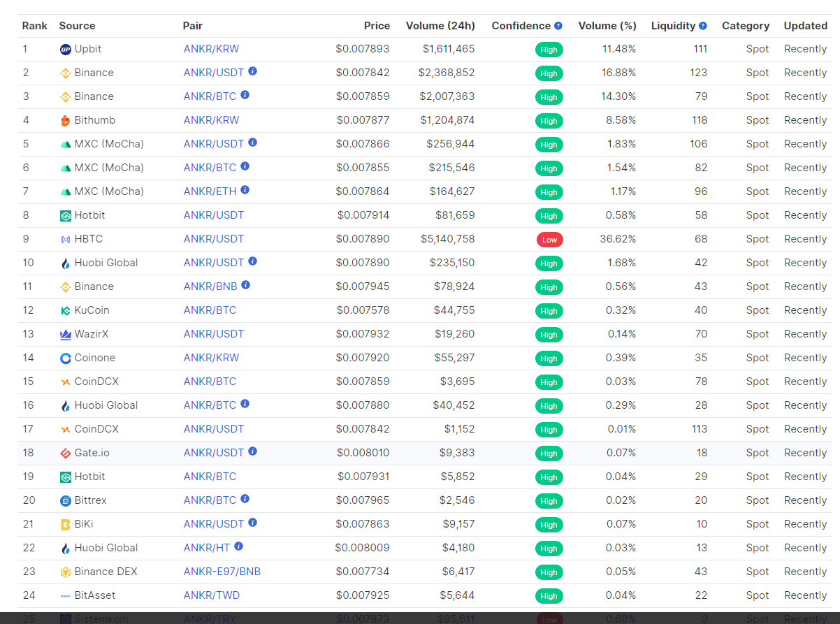The image size is (840, 624).
Task: Open the WazirX ANKR/USDT pair link
Action: point(214,334)
